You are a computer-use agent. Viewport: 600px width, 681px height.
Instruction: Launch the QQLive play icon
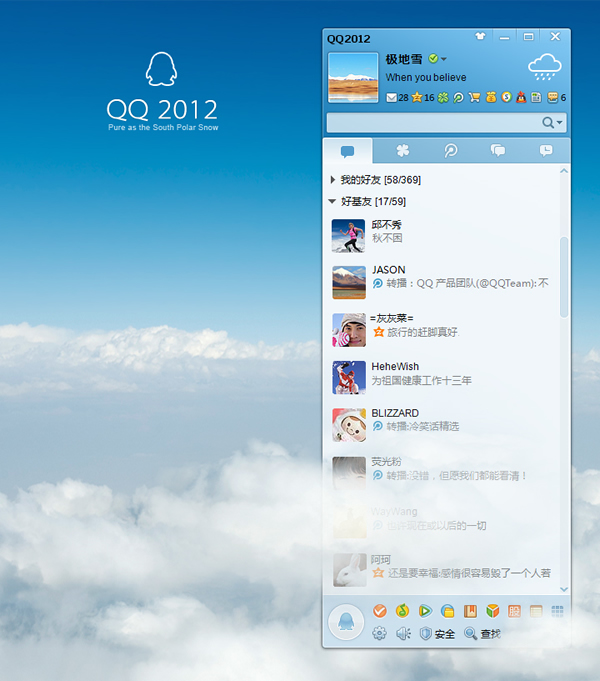point(425,611)
